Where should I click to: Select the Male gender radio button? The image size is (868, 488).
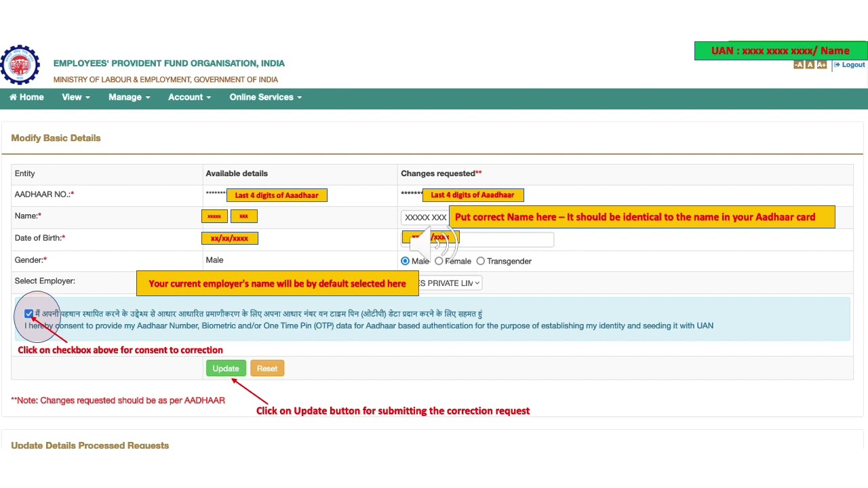point(405,261)
